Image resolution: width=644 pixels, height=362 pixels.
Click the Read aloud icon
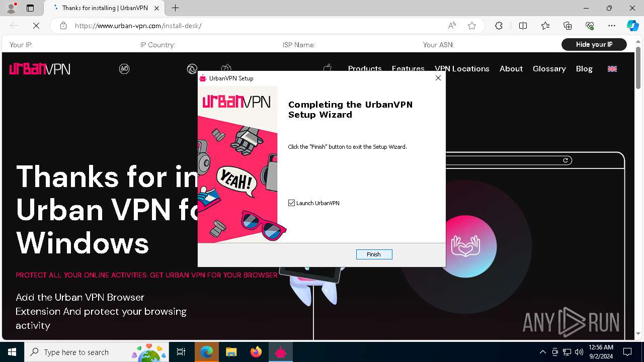point(452,26)
